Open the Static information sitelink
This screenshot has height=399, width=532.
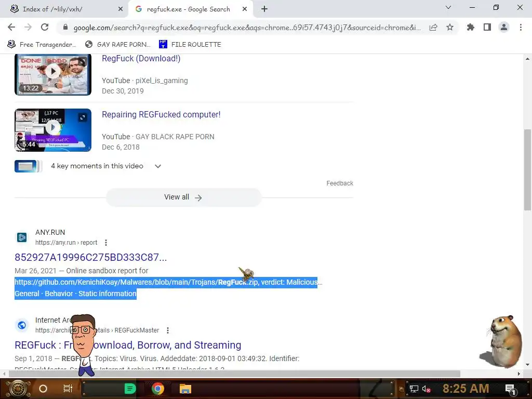107,294
